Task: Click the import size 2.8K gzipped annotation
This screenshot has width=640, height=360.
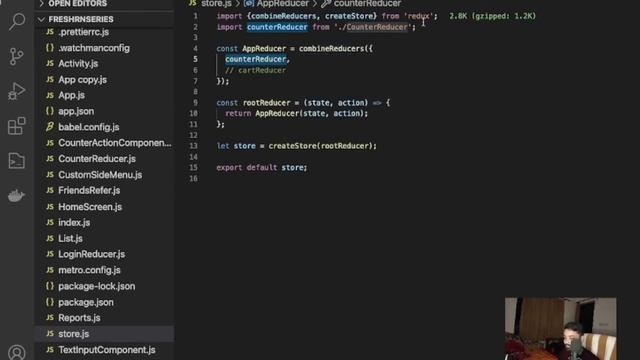Action: point(492,16)
